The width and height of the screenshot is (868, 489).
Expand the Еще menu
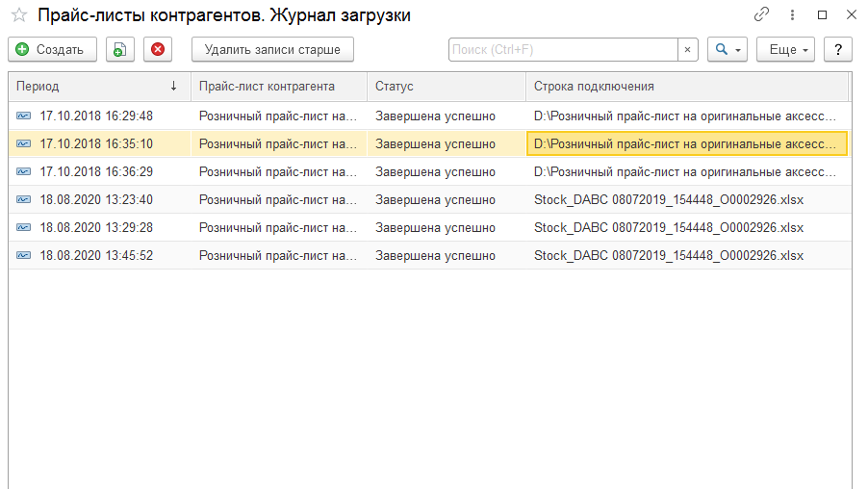point(785,49)
